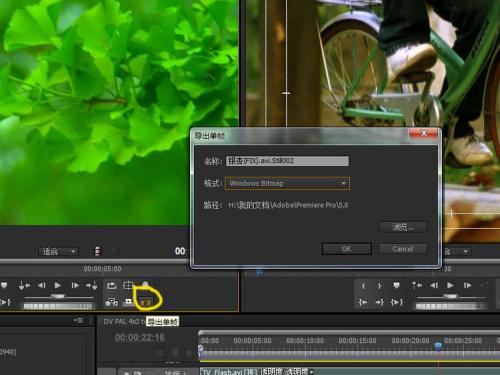Go to In point in program monitor
Viewport: 500px width, 375px height.
[x=363, y=302]
